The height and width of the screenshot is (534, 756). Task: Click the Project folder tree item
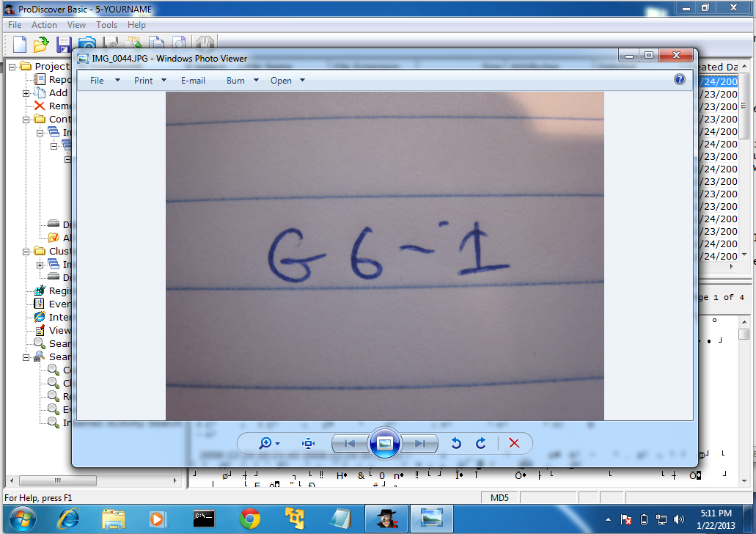click(x=45, y=66)
